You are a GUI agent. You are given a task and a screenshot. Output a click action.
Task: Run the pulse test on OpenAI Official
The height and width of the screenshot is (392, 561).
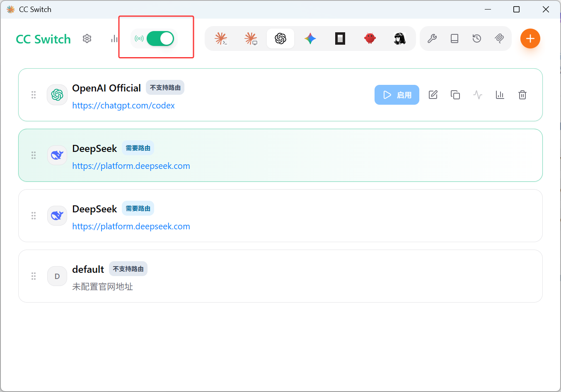tap(478, 95)
